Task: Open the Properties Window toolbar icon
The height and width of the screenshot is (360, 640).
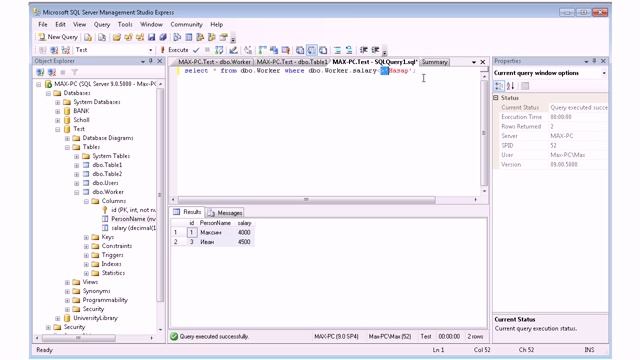Action: click(223, 38)
